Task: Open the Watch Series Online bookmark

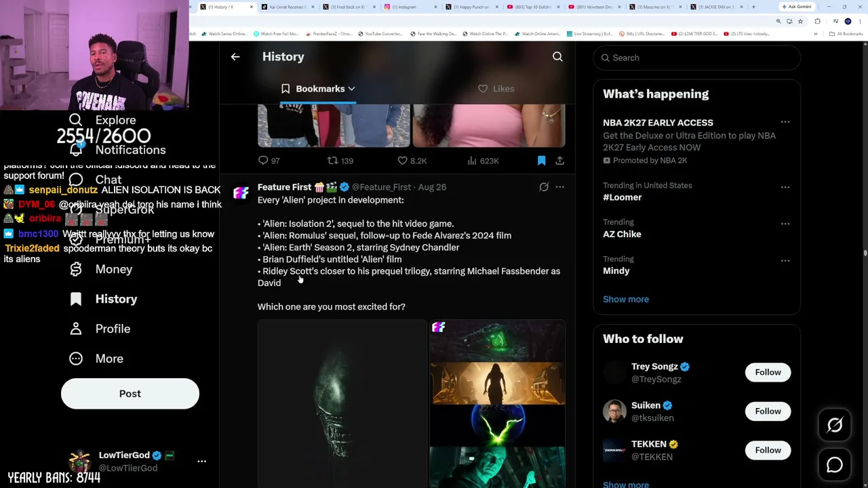Action: (x=223, y=34)
